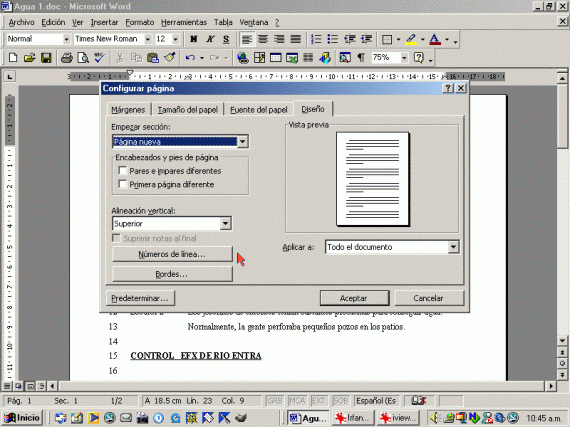Open the Windows Inicio menu
The height and width of the screenshot is (427, 570).
23,418
